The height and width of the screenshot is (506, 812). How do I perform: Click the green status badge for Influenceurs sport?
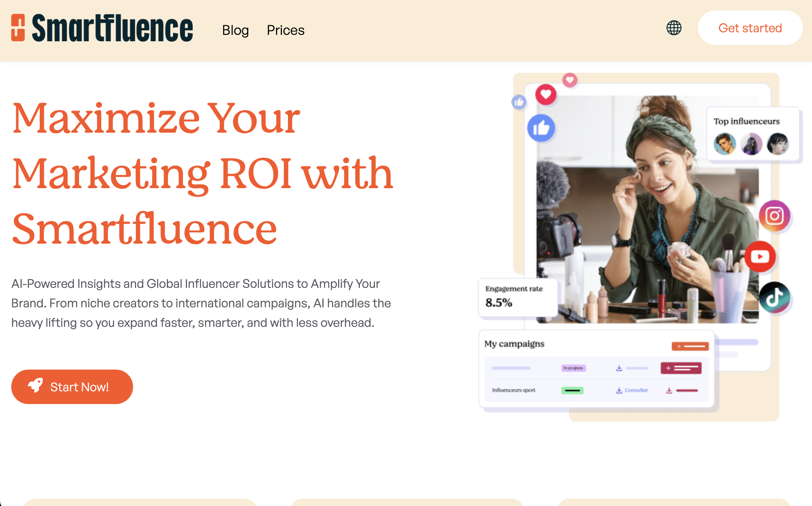point(572,391)
